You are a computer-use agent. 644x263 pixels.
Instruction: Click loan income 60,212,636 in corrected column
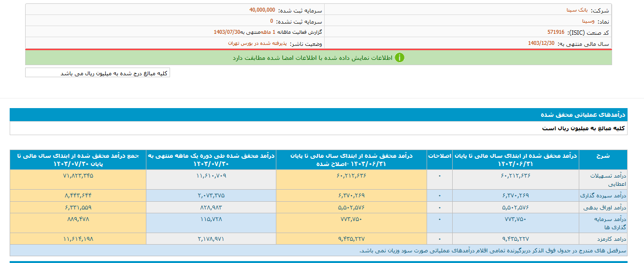pyautogui.click(x=351, y=176)
